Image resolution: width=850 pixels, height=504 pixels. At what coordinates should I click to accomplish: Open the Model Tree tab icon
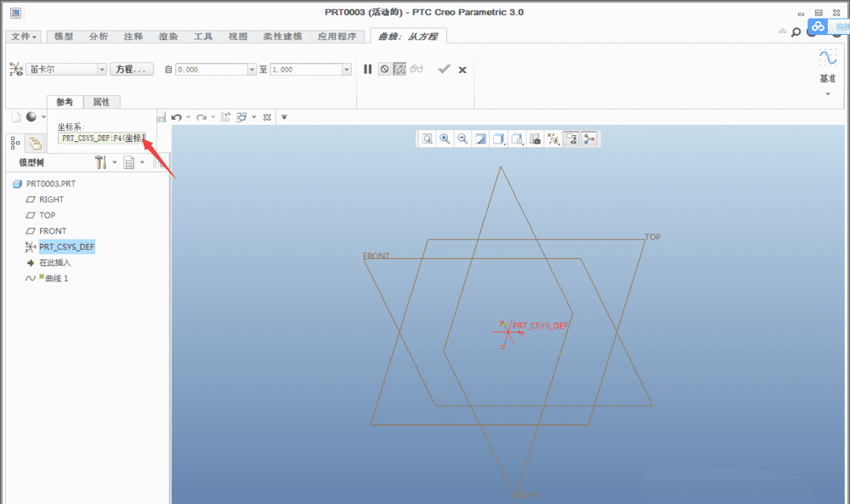[15, 143]
